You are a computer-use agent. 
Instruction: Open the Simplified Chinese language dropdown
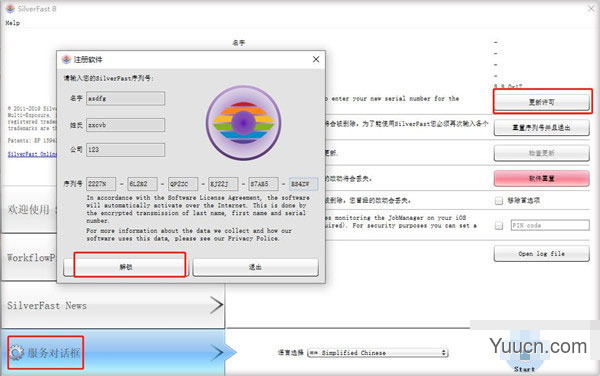pyautogui.click(x=378, y=353)
